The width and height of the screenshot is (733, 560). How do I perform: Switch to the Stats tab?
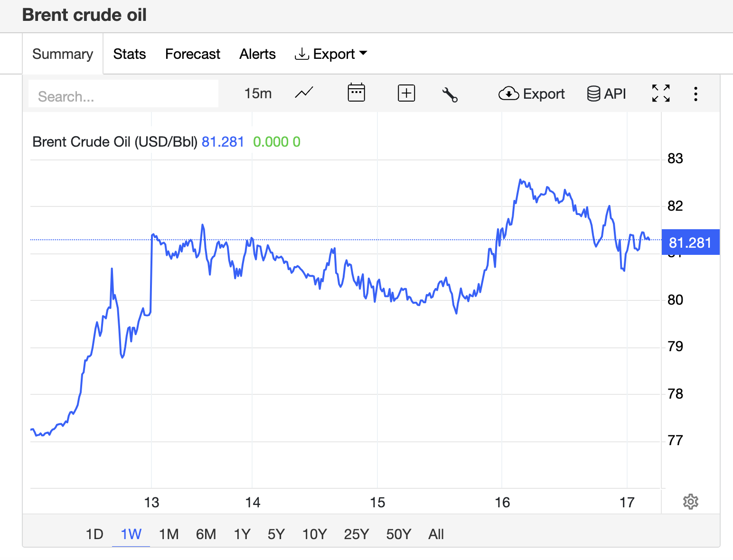click(129, 54)
